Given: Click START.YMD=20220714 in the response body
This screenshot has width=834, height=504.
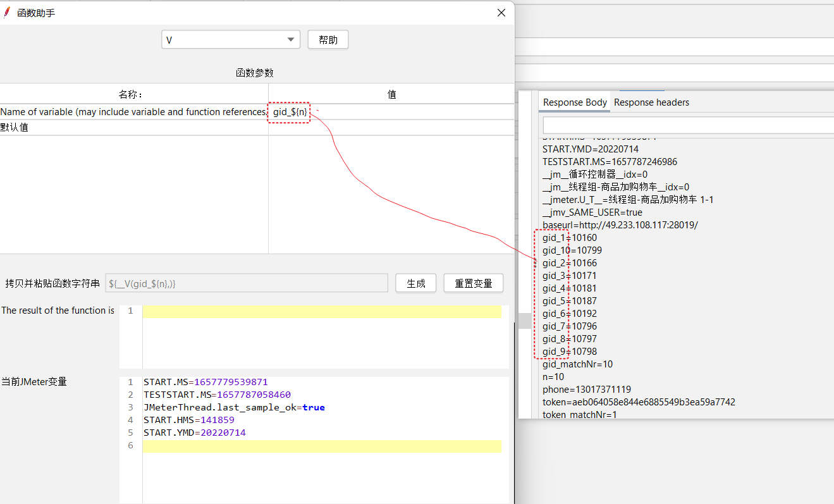Looking at the screenshot, I should tap(591, 149).
